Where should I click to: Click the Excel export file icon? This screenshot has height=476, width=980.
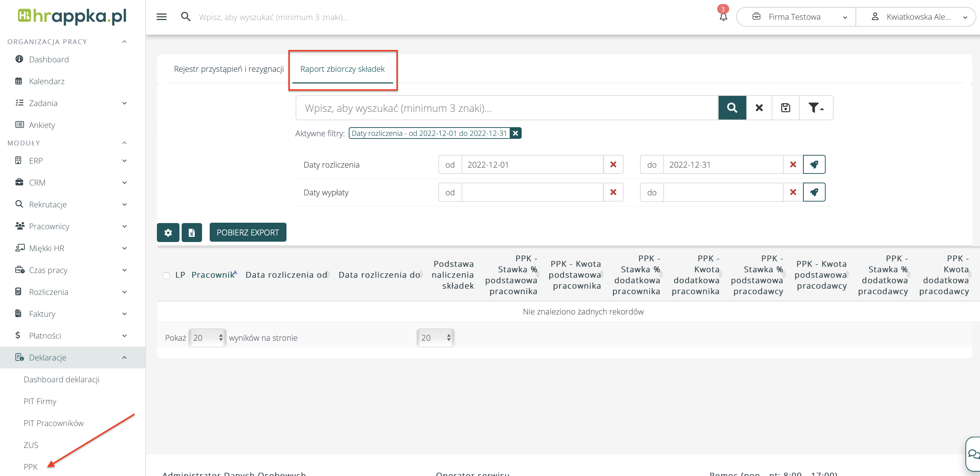(x=192, y=232)
